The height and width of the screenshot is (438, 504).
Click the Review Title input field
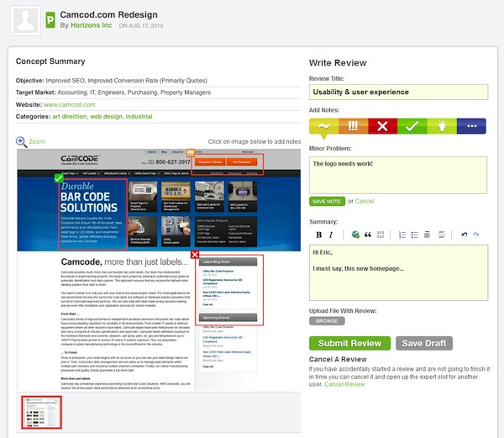click(x=397, y=92)
